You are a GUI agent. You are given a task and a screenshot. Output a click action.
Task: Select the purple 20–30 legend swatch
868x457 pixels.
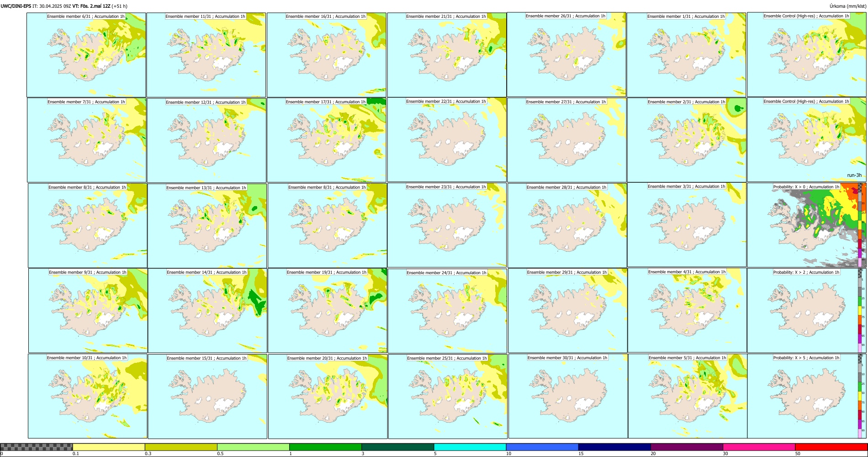tap(687, 447)
